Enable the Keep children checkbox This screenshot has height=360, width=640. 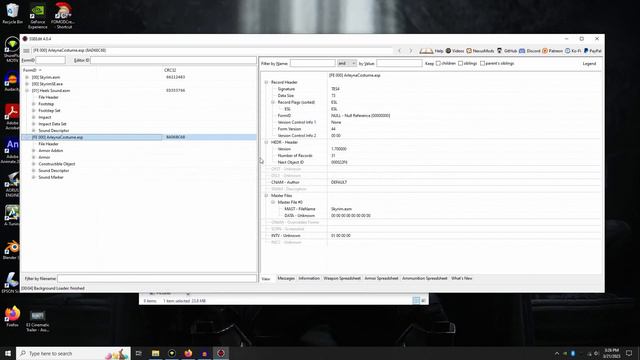pos(438,63)
